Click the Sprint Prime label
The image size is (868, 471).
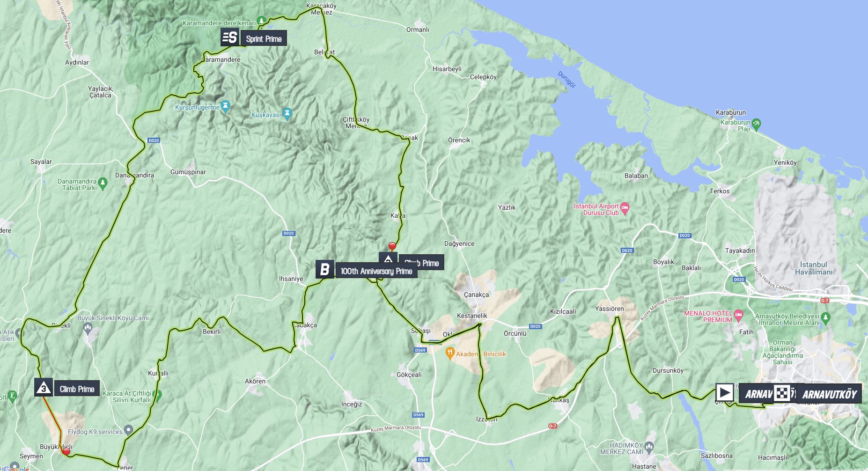click(264, 39)
